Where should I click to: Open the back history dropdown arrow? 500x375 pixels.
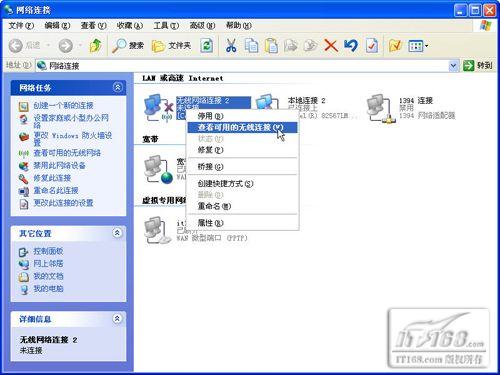[x=48, y=45]
